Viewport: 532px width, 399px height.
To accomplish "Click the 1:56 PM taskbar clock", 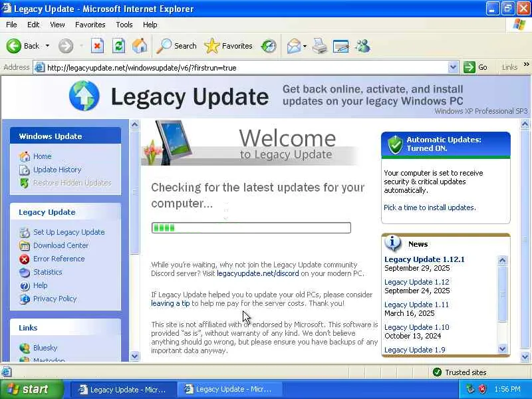I will point(507,389).
